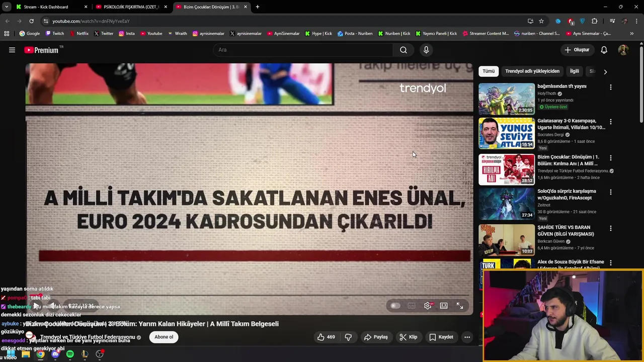Open the Yunus Seviye Atladı thumbnail
The height and width of the screenshot is (362, 644).
(x=507, y=133)
